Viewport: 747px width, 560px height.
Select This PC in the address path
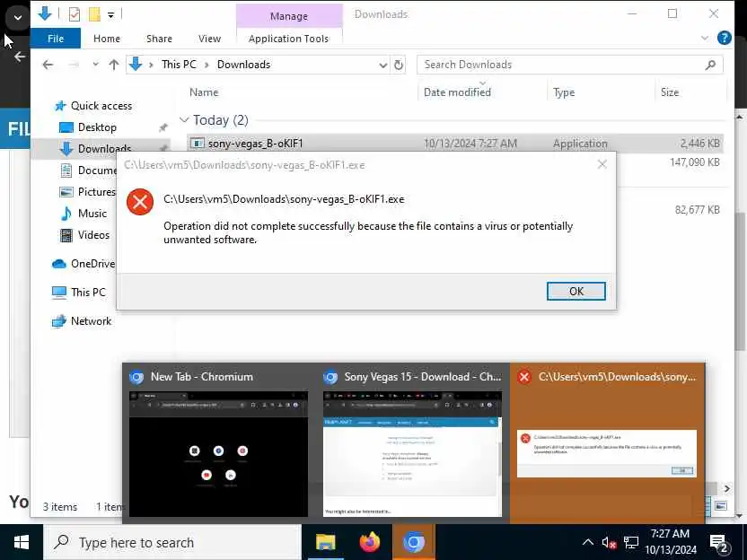click(179, 65)
